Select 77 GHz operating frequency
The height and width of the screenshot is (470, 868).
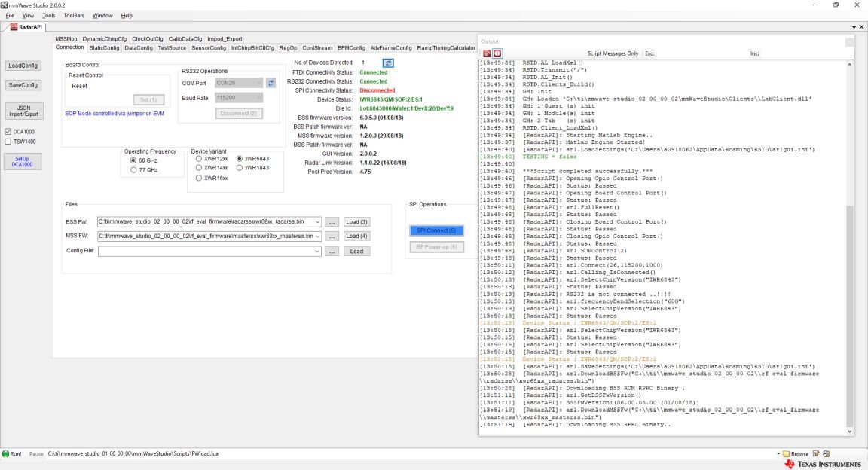[x=133, y=170]
